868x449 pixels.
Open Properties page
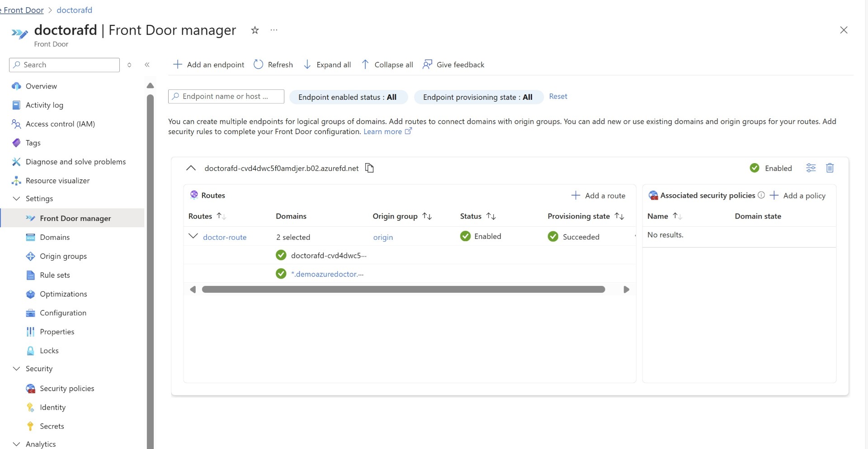[57, 332]
